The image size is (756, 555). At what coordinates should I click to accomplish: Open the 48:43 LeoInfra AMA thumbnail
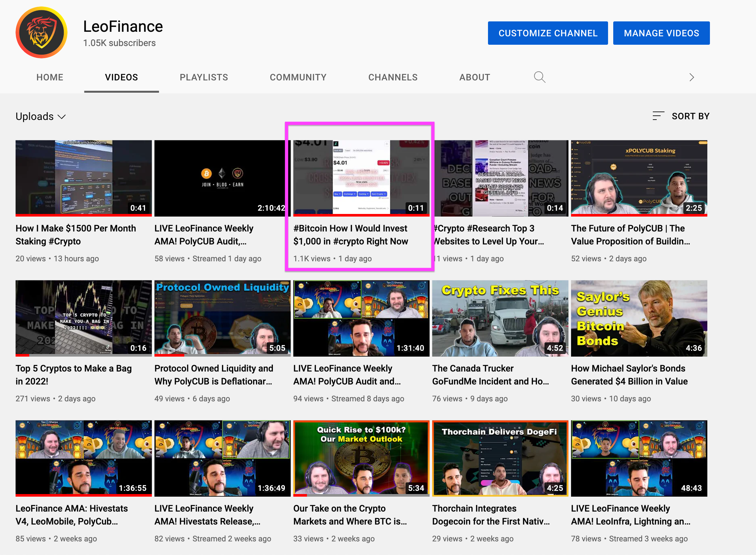click(639, 458)
